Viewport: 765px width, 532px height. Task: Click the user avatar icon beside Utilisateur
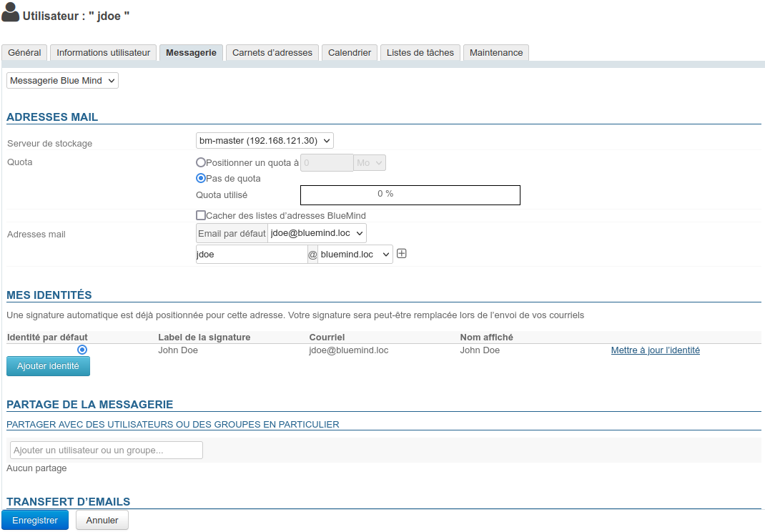(x=11, y=13)
